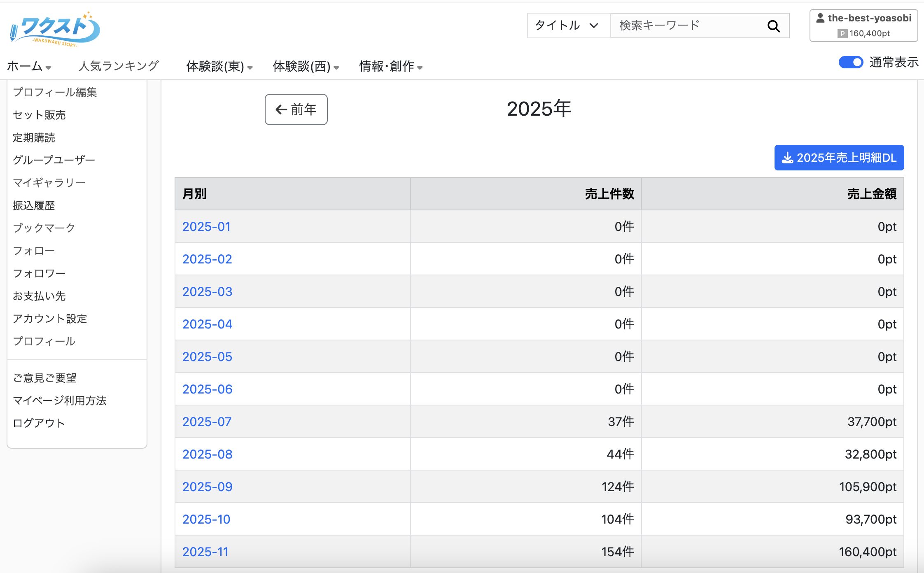
Task: Open the タイトル search category dropdown
Action: pyautogui.click(x=567, y=25)
